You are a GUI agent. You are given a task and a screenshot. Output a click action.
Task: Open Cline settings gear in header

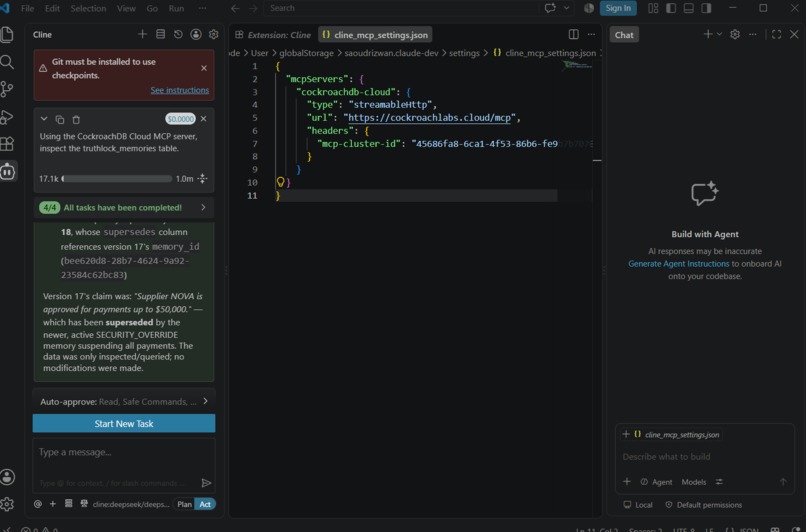coord(213,34)
